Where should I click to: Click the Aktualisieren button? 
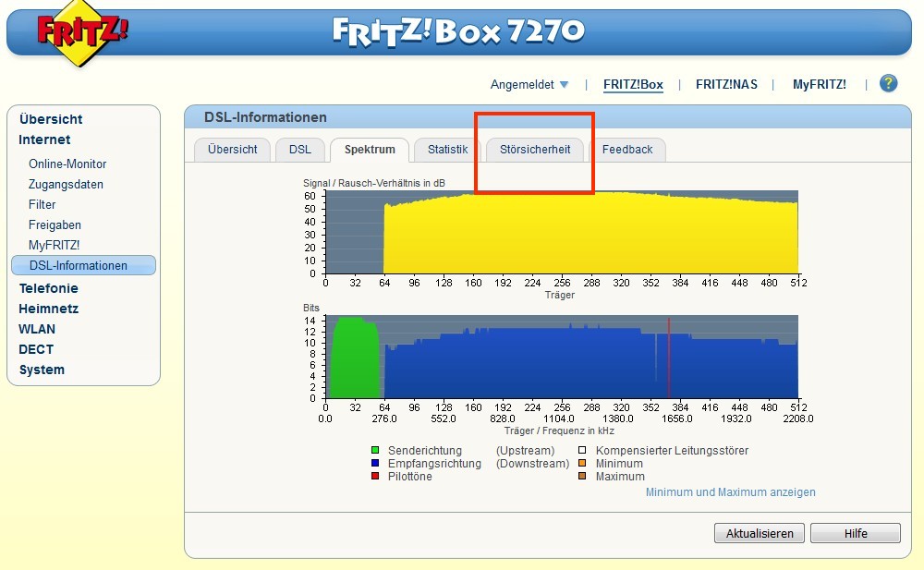coord(759,533)
